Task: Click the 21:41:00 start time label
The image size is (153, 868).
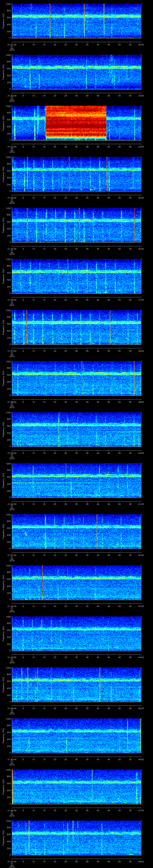Action: click(12, 555)
